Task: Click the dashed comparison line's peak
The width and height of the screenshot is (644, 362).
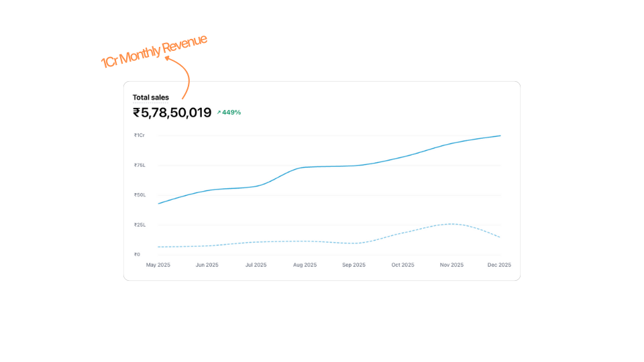Action: [x=453, y=224]
